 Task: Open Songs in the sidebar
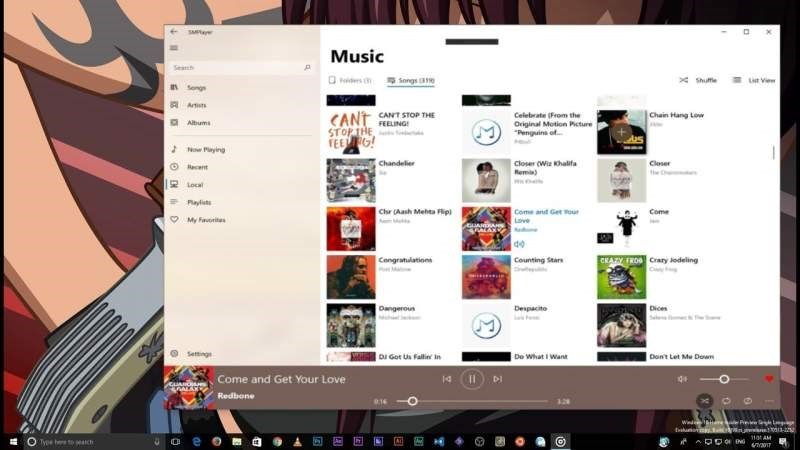point(196,88)
